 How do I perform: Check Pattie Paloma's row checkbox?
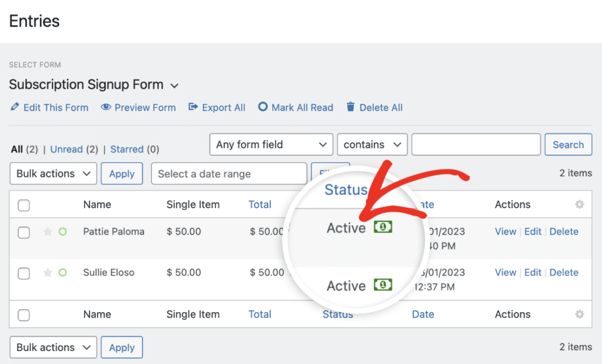tap(24, 233)
